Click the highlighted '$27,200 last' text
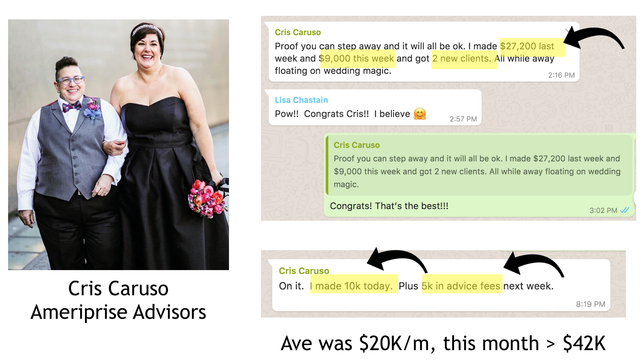The width and height of the screenshot is (644, 364). [x=532, y=47]
